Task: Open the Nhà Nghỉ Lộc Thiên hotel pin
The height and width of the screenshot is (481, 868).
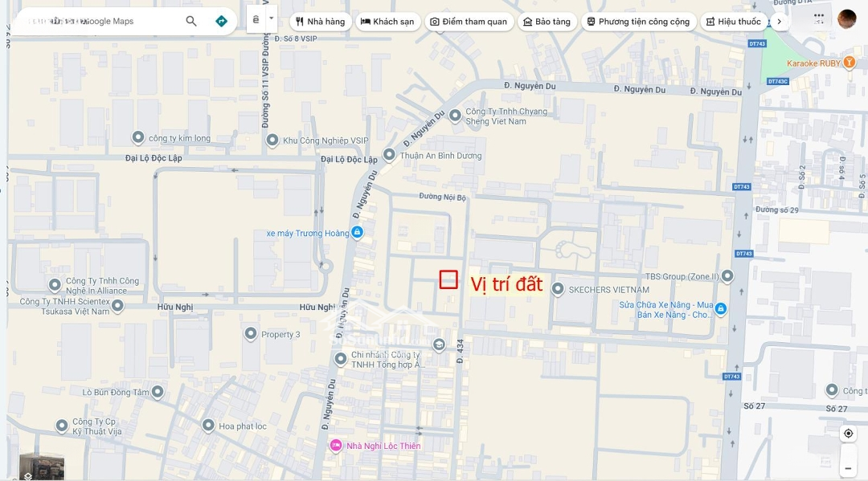Action: pyautogui.click(x=336, y=446)
